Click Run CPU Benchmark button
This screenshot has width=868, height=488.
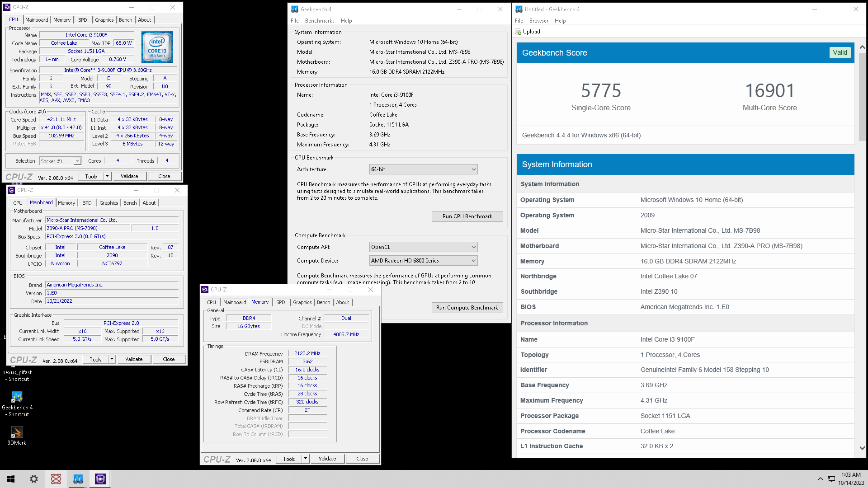coord(467,216)
